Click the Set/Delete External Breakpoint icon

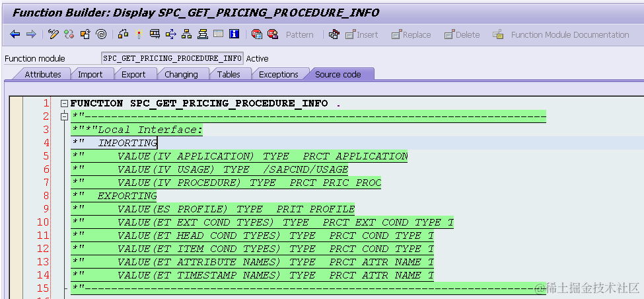click(273, 34)
